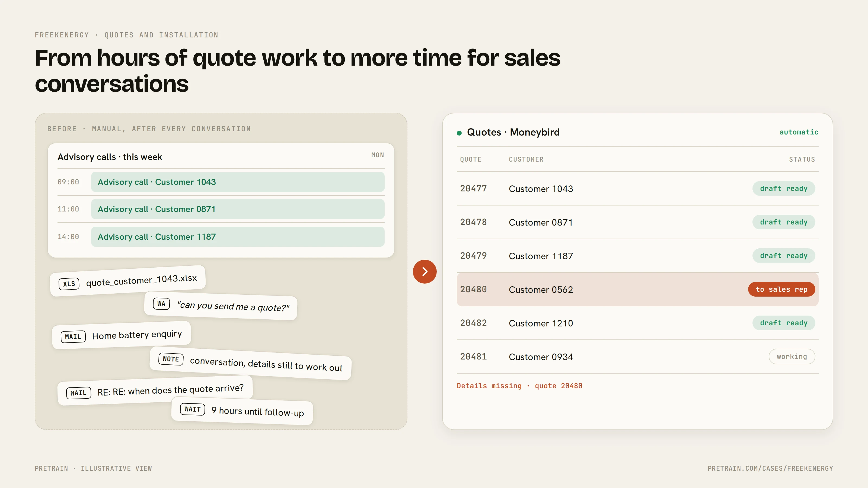Click the MAIL badge beside RE: RE: message
This screenshot has height=488, width=868.
click(x=78, y=393)
